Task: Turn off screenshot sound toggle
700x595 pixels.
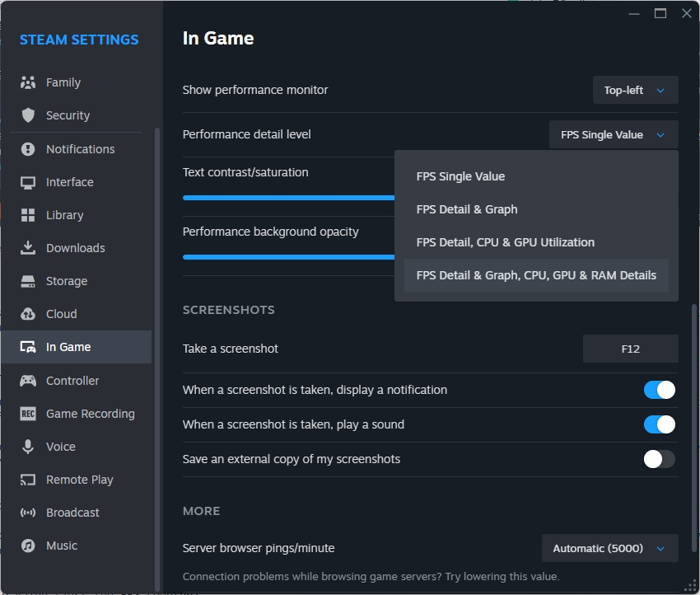Action: point(659,424)
